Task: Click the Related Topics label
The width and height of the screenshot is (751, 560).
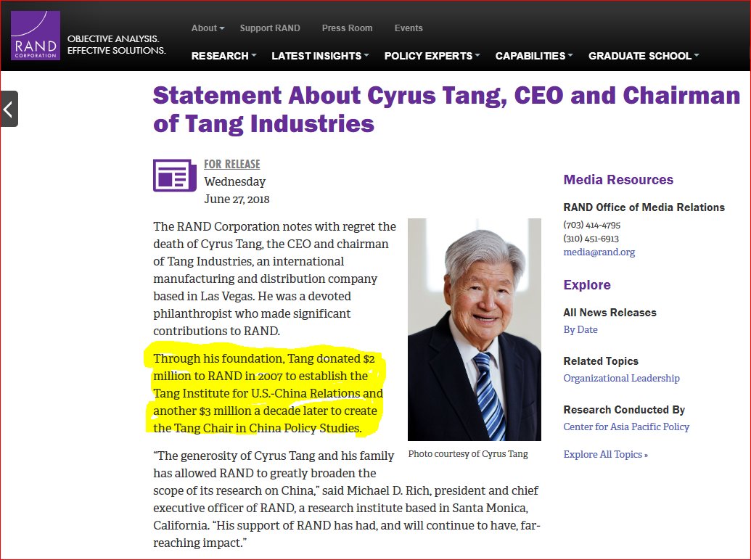Action: coord(601,361)
